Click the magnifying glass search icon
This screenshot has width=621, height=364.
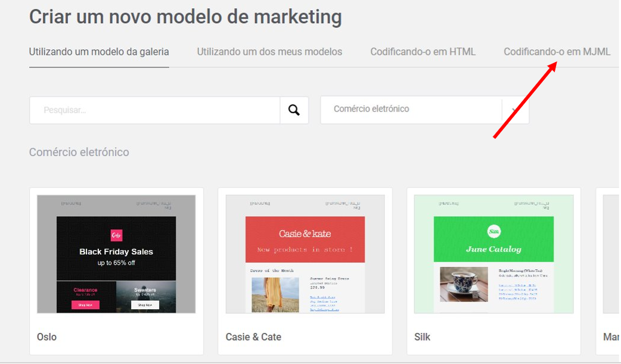tap(294, 110)
